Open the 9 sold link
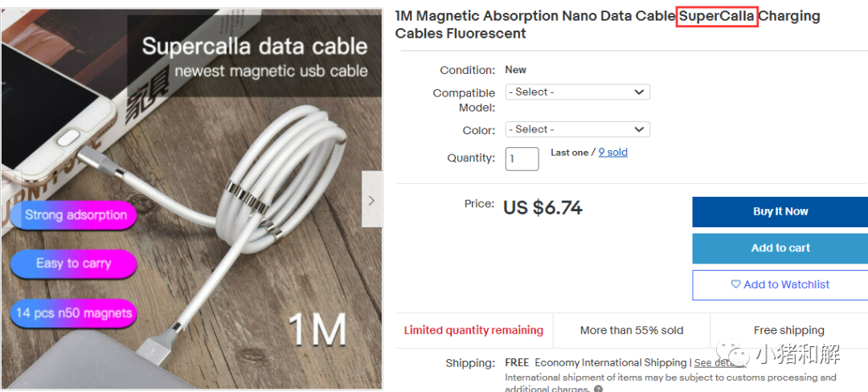The width and height of the screenshot is (868, 392). tap(613, 152)
